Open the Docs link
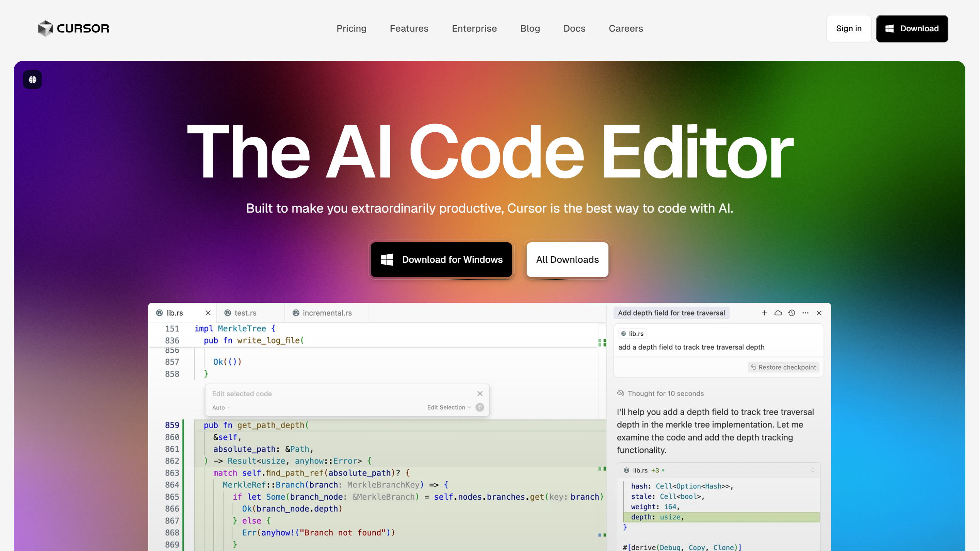Viewport: 980px width, 551px height. pos(574,29)
